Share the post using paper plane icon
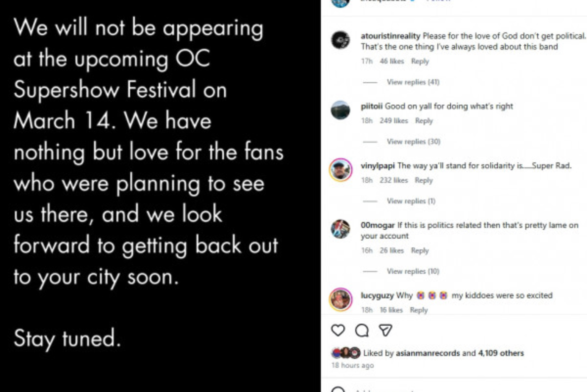Viewport: 587px width, 392px height. coord(385,330)
